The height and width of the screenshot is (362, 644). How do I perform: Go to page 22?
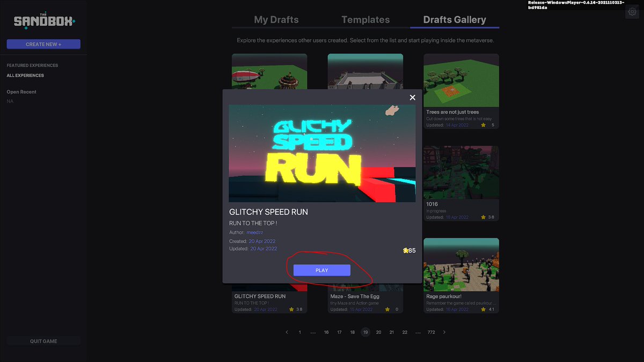[x=405, y=333]
